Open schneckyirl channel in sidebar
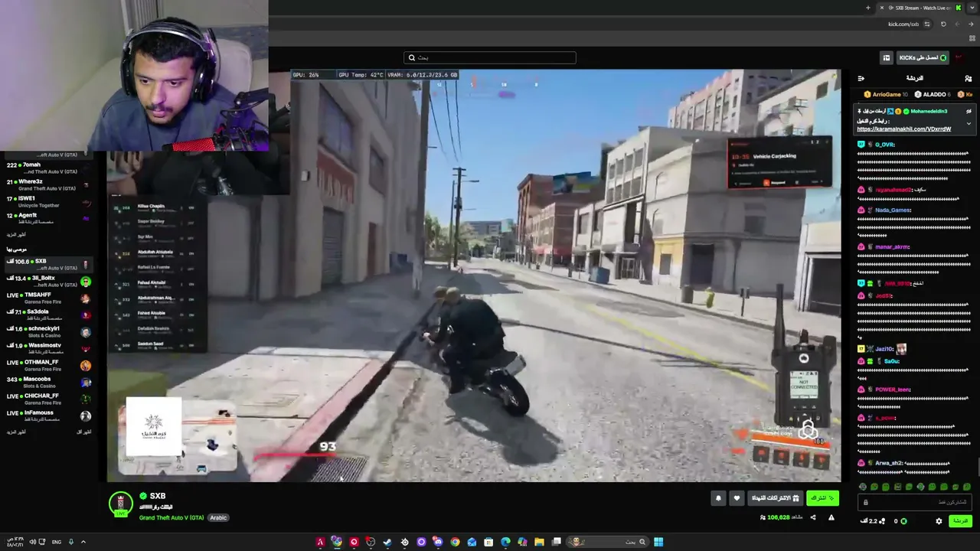 click(47, 331)
